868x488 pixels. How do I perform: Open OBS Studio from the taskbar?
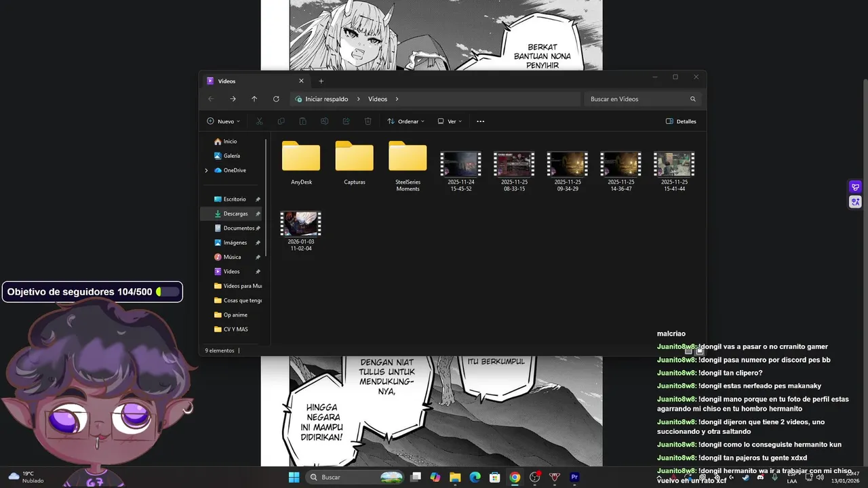(x=535, y=477)
